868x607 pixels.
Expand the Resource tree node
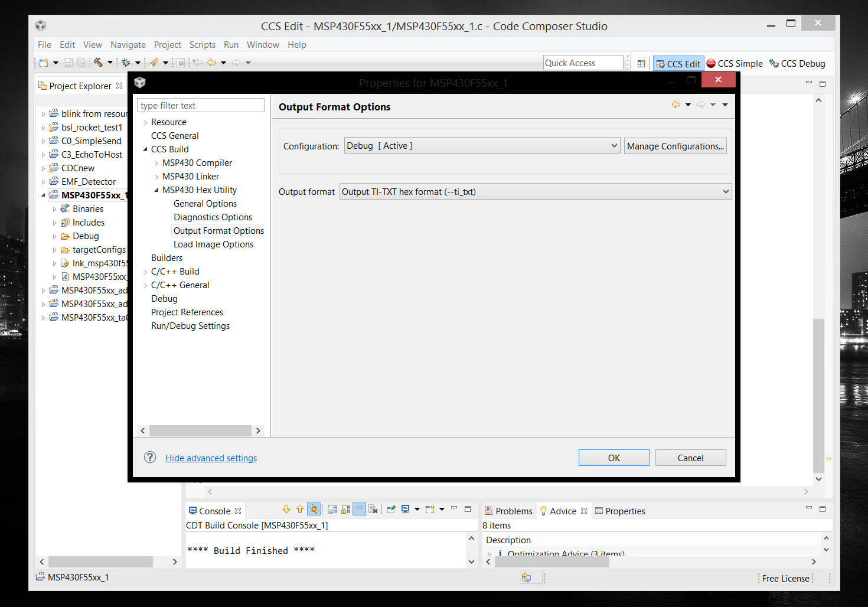[x=145, y=122]
